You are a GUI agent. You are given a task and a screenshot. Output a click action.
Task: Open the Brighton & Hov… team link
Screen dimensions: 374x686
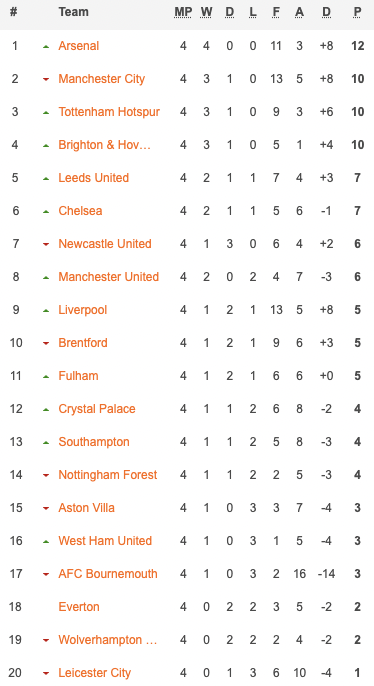pyautogui.click(x=105, y=145)
